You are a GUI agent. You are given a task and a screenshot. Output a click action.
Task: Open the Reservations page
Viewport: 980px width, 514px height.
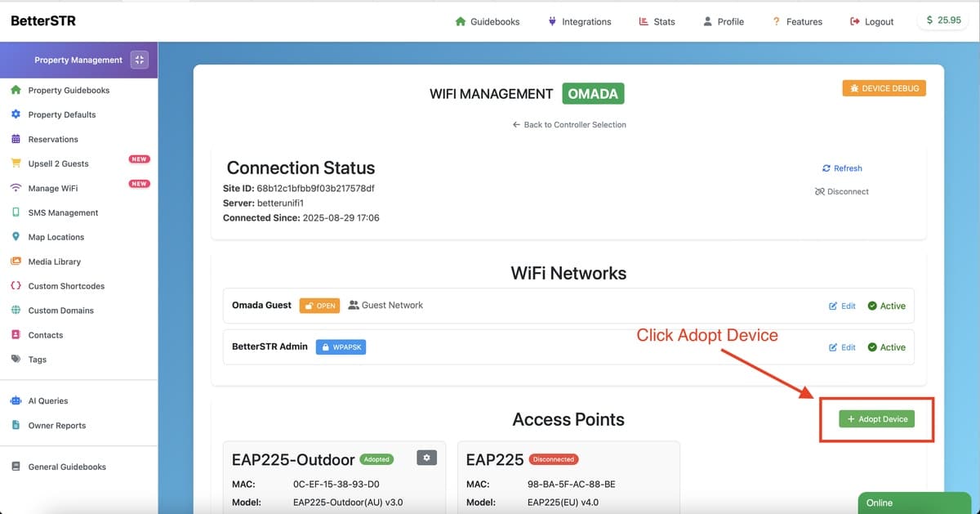pyautogui.click(x=53, y=139)
